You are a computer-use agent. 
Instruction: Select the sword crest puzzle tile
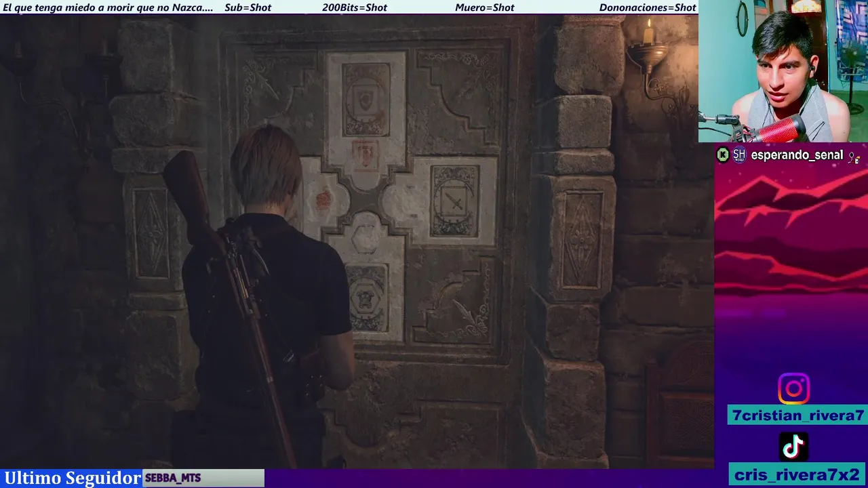pyautogui.click(x=454, y=201)
